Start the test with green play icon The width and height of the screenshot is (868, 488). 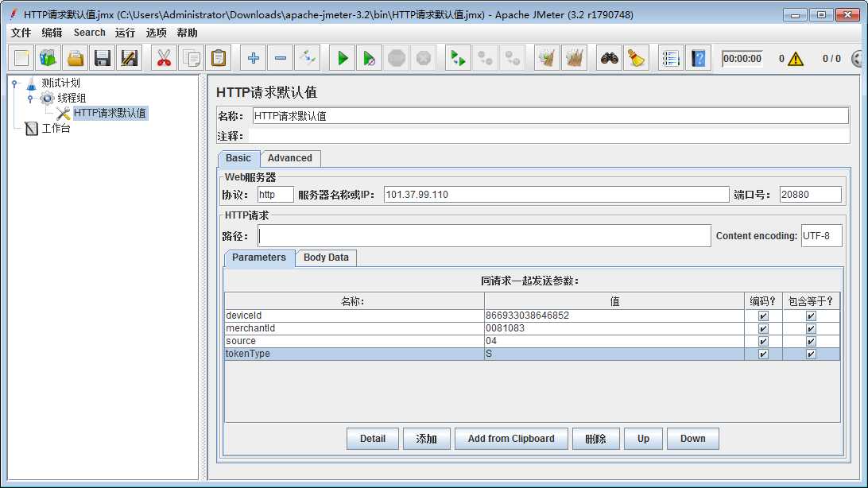point(342,58)
